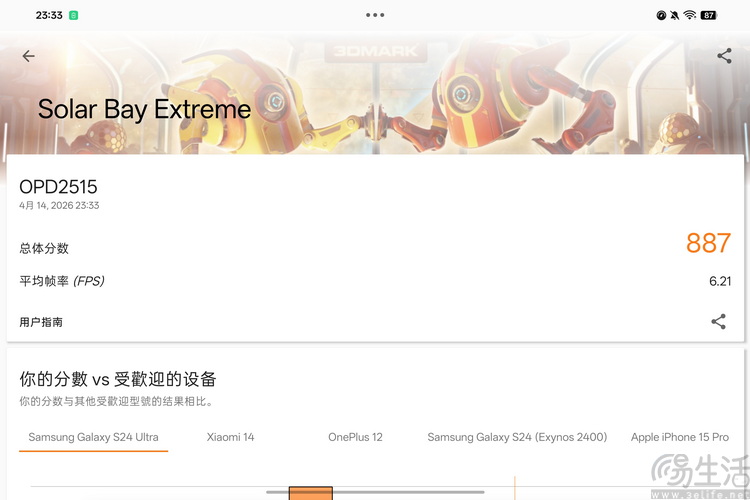Tap the OPD2515 device name

click(x=58, y=187)
